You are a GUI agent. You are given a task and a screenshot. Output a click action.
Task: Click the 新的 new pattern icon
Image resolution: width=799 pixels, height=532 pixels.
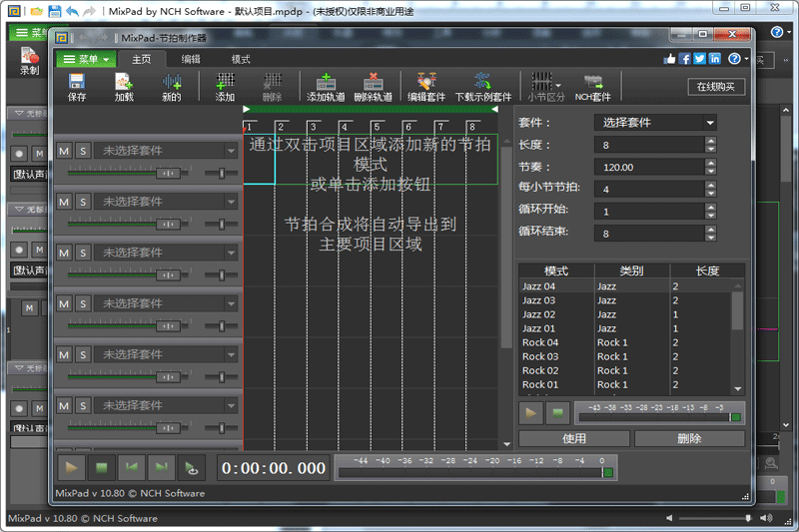[x=171, y=87]
